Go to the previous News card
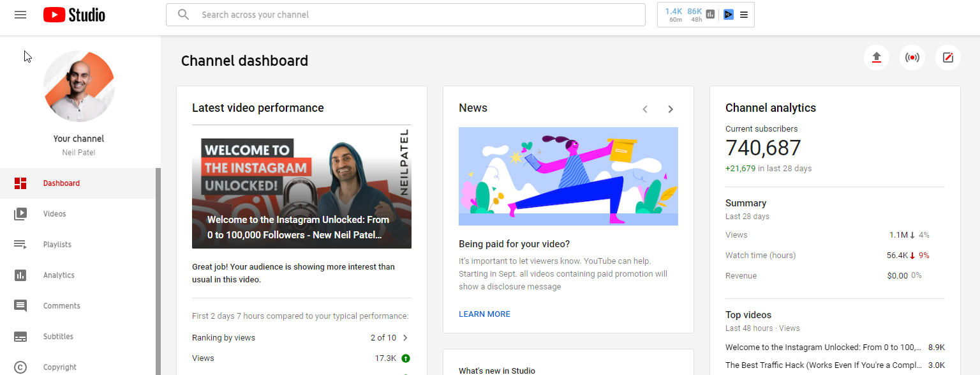The width and height of the screenshot is (980, 375). tap(645, 109)
